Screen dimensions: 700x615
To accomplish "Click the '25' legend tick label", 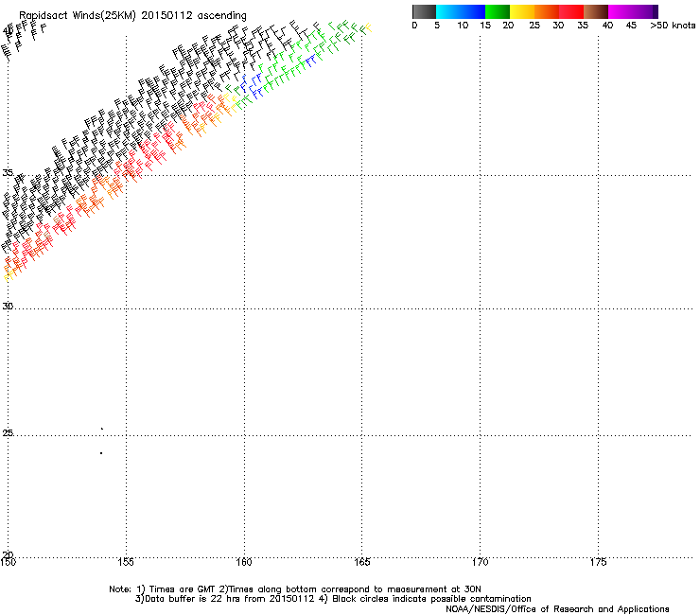I will [x=534, y=26].
